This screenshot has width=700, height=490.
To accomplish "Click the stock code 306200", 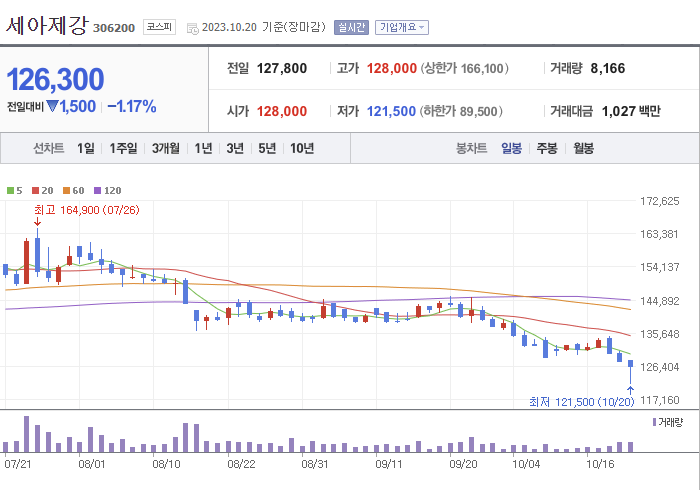I will pos(114,28).
